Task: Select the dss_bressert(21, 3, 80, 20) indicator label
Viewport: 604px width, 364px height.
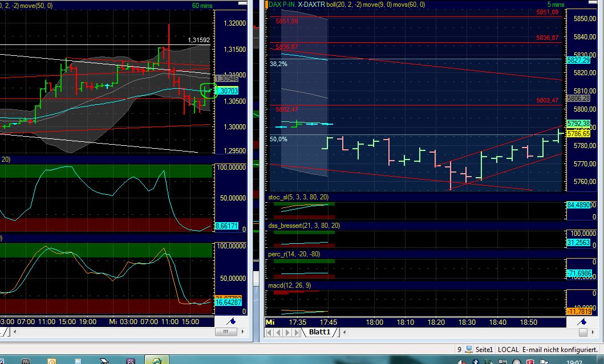Action: coord(304,226)
